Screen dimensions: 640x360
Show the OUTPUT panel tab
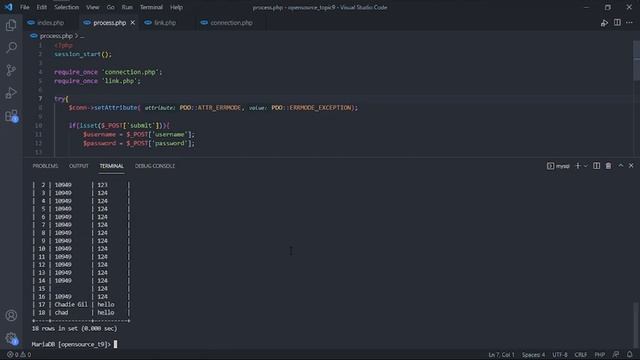point(79,166)
